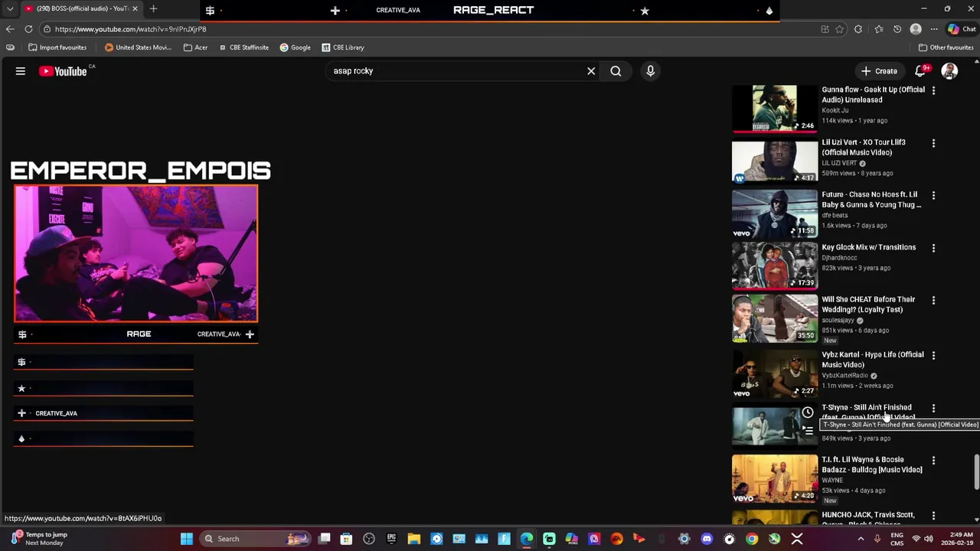Open options for Key Glock Mix

tap(933, 248)
